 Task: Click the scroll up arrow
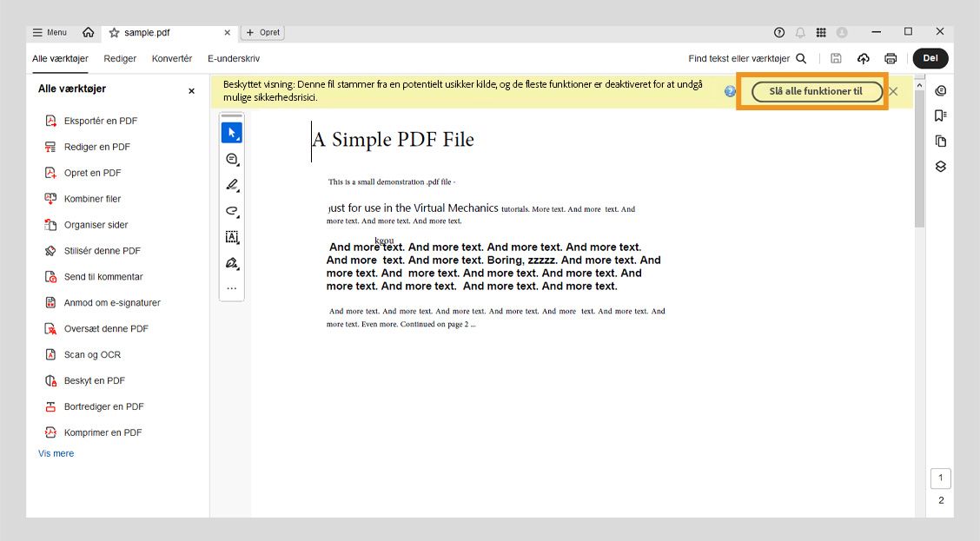pos(919,85)
